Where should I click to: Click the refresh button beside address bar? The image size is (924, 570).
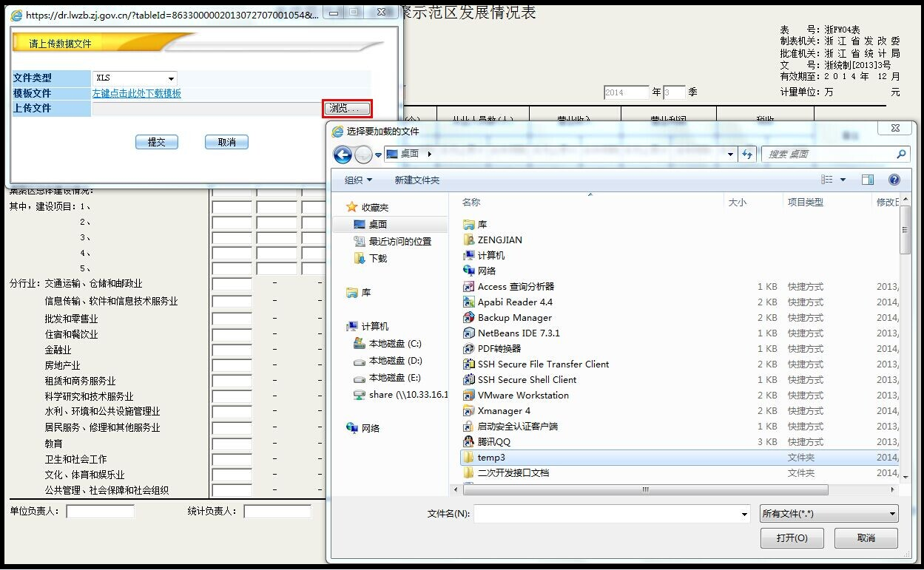(747, 154)
